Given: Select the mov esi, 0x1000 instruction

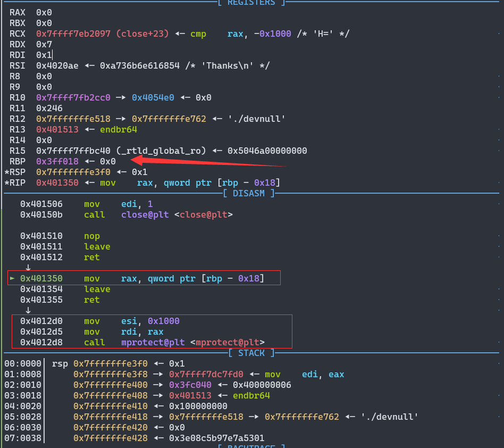Looking at the screenshot, I should [x=132, y=321].
